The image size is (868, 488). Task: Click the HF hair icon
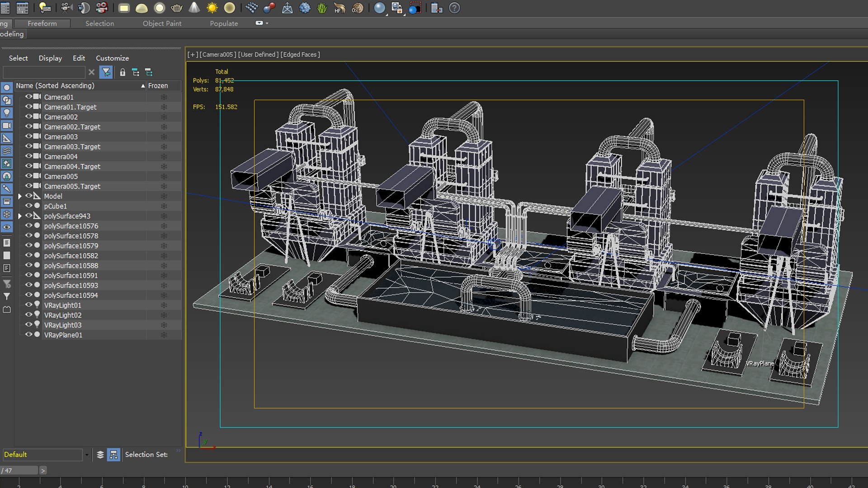click(339, 8)
